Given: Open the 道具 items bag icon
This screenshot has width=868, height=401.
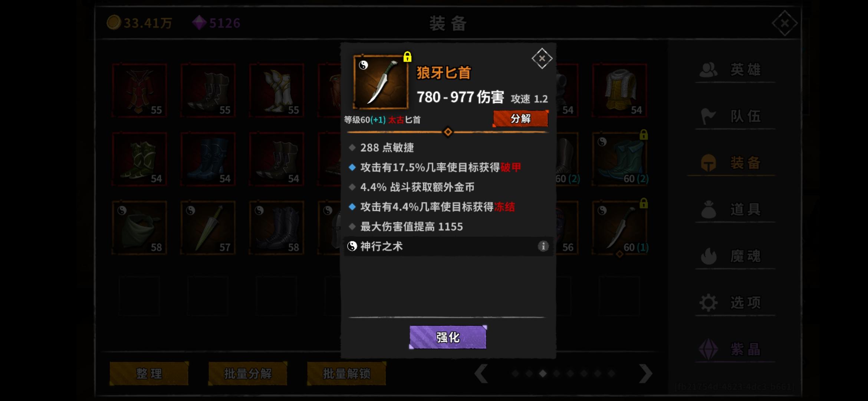Looking at the screenshot, I should point(708,210).
